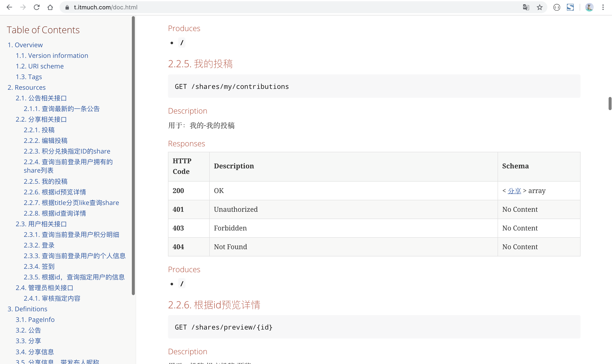Image resolution: width=612 pixels, height=364 pixels.
Task: Click the Not Found description cell
Action: 353,247
